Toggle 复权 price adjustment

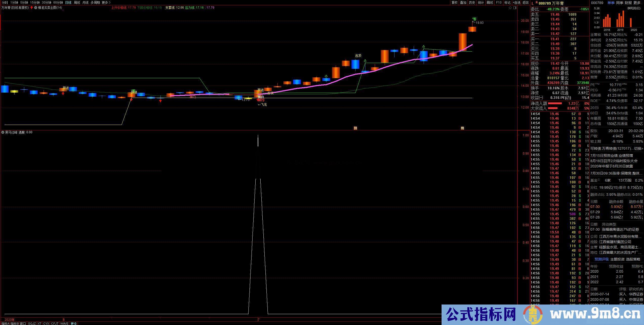[454, 3]
